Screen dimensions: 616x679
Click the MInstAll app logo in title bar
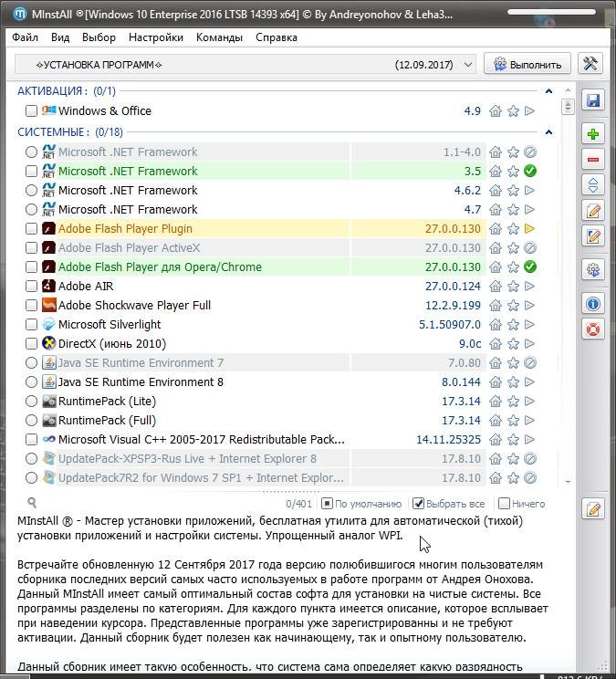pyautogui.click(x=19, y=14)
